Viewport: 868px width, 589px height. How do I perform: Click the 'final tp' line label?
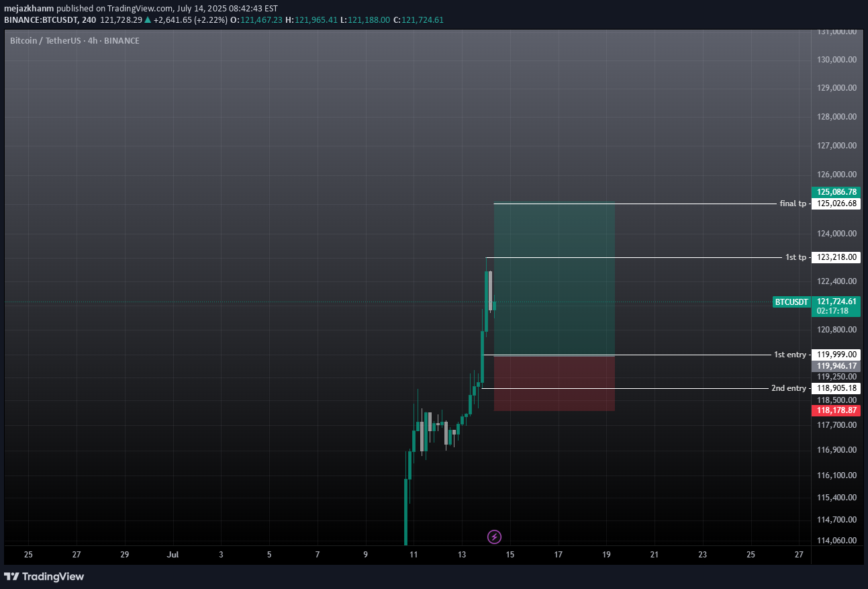click(793, 203)
